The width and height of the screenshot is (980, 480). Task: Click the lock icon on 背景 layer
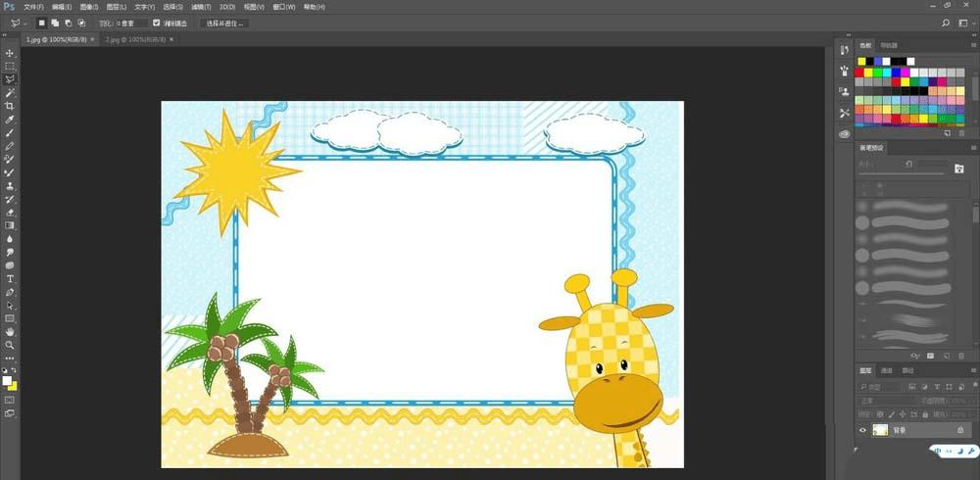coord(959,430)
